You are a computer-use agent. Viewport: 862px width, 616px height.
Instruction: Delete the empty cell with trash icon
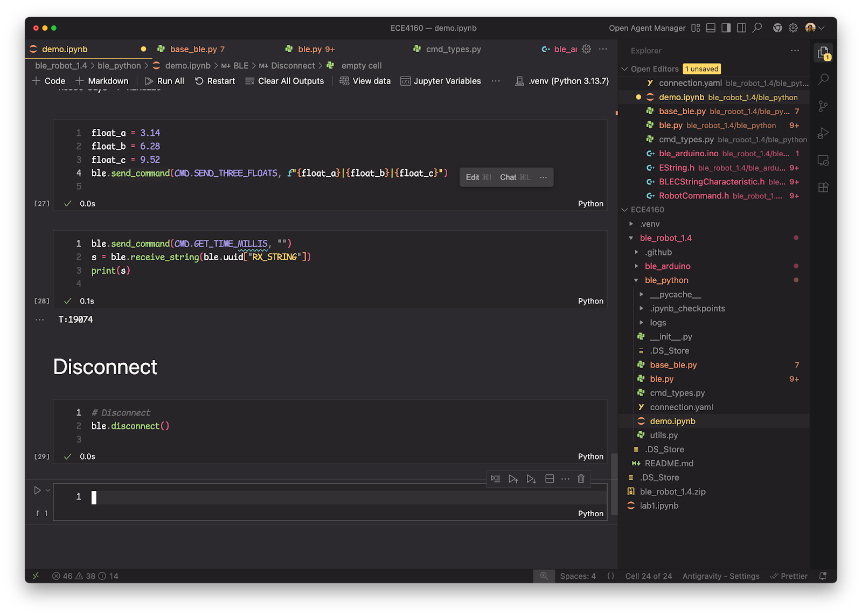581,479
